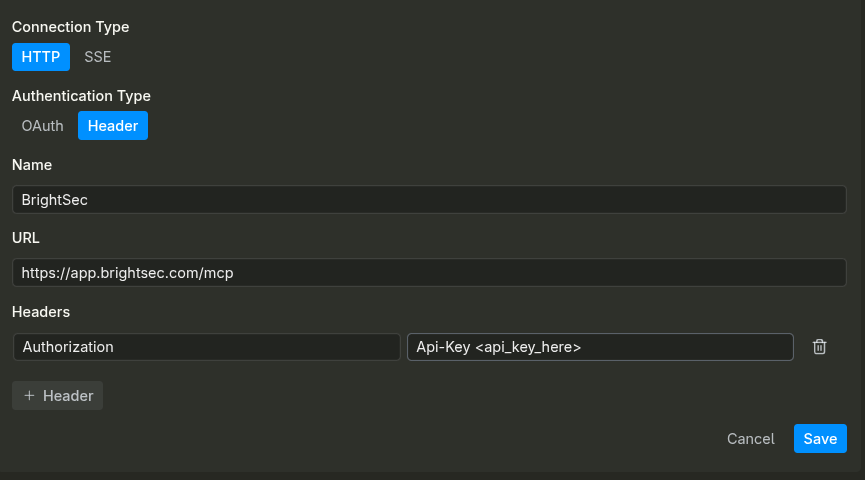Click the Authentication Type label
This screenshot has width=865, height=480.
[x=81, y=96]
